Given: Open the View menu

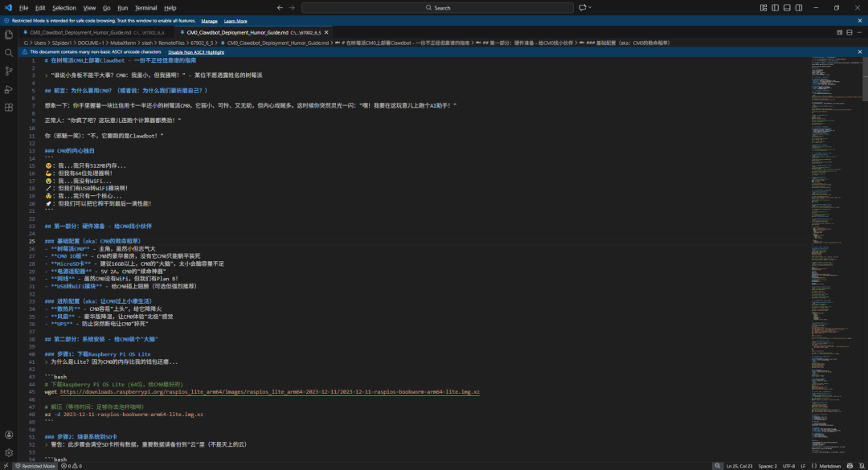Looking at the screenshot, I should click(89, 8).
